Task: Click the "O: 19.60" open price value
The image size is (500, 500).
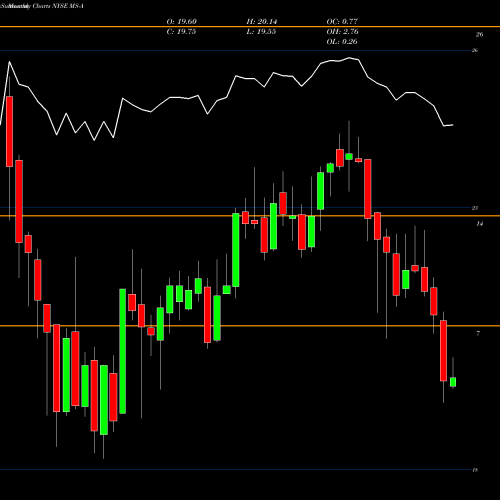Action: 182,22
